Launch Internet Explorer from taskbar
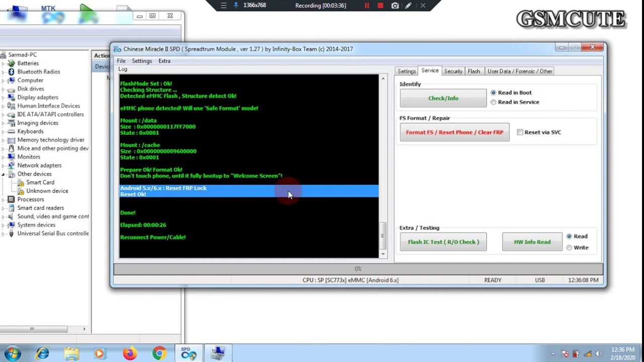This screenshot has width=644, height=362. [x=42, y=353]
